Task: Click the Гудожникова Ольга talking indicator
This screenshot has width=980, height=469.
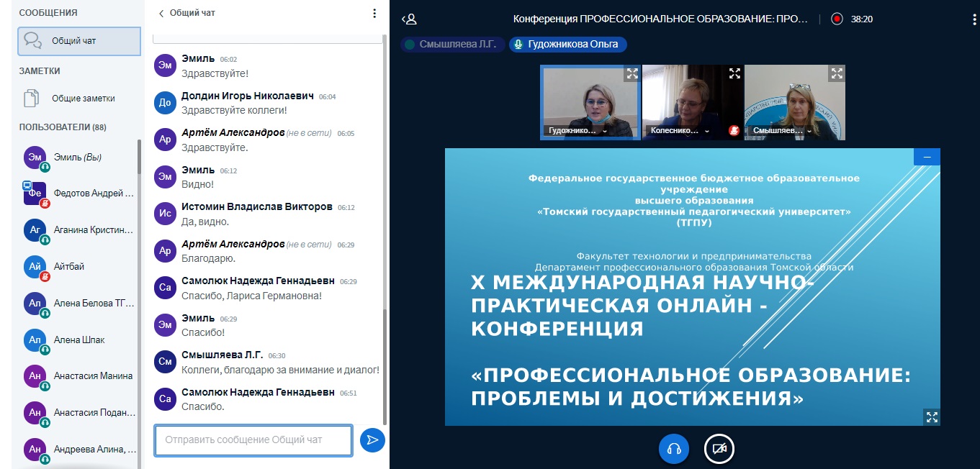Action: [x=567, y=45]
